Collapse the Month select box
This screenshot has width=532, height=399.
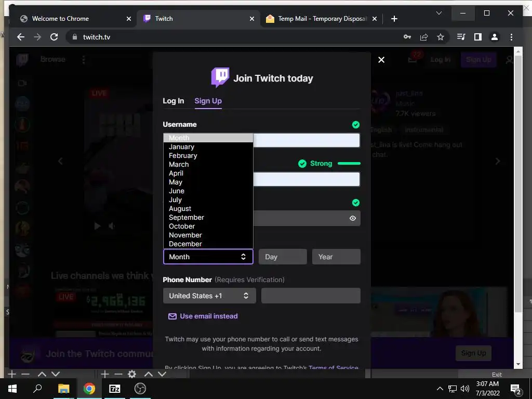click(x=208, y=257)
